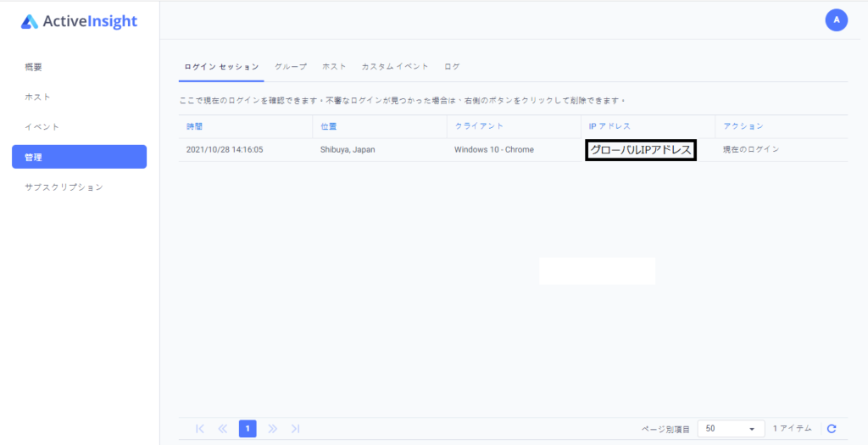Go to the next page arrow
Screen dimensions: 868x445
272,428
